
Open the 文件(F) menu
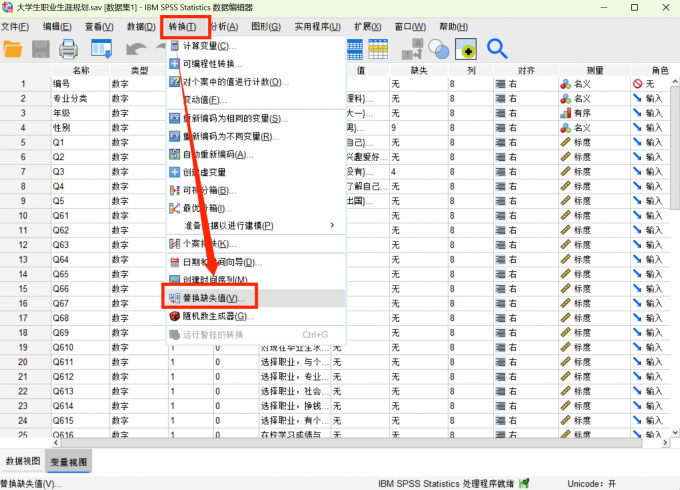point(15,27)
